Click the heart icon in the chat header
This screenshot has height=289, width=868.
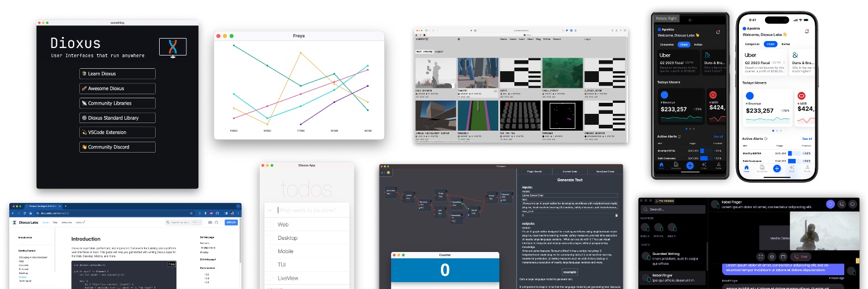[830, 204]
